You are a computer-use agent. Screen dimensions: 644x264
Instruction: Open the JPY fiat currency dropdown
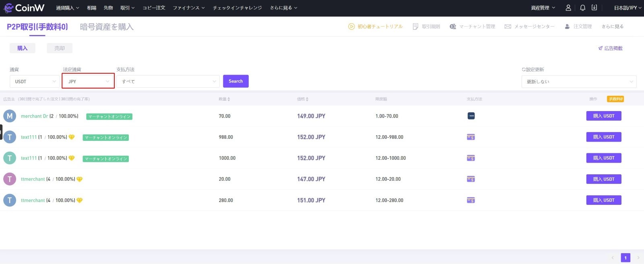tap(88, 81)
